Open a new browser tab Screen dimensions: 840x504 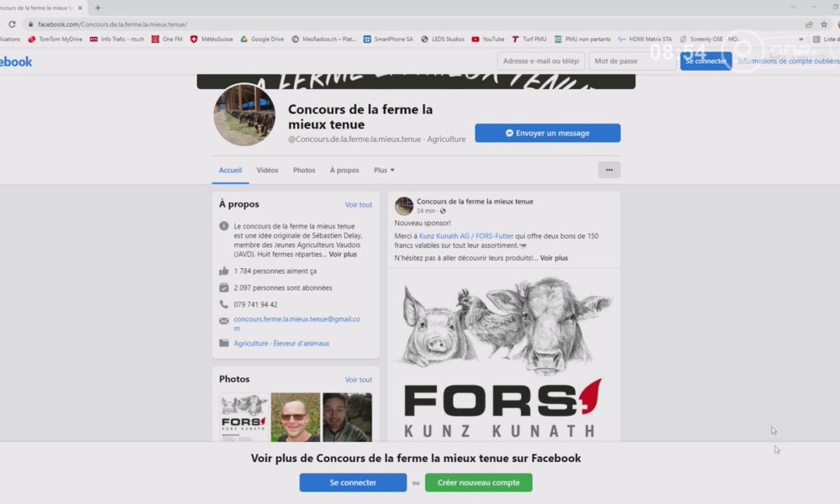97,8
